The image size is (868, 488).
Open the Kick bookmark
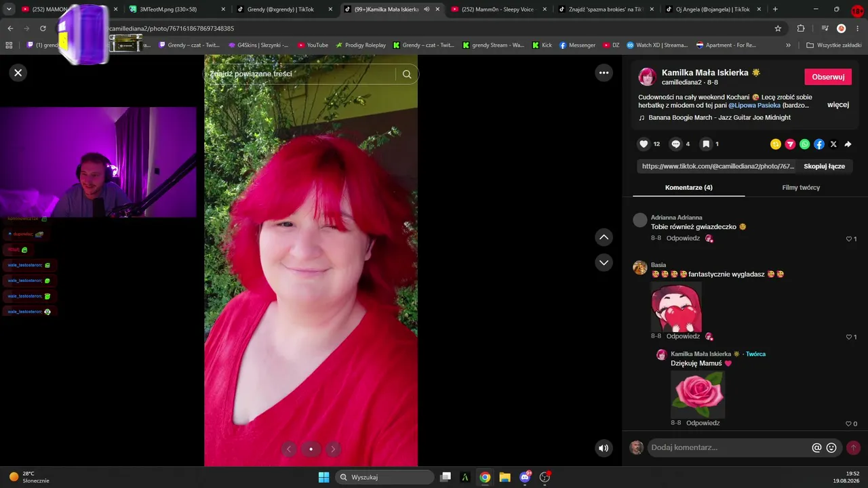[x=542, y=45]
